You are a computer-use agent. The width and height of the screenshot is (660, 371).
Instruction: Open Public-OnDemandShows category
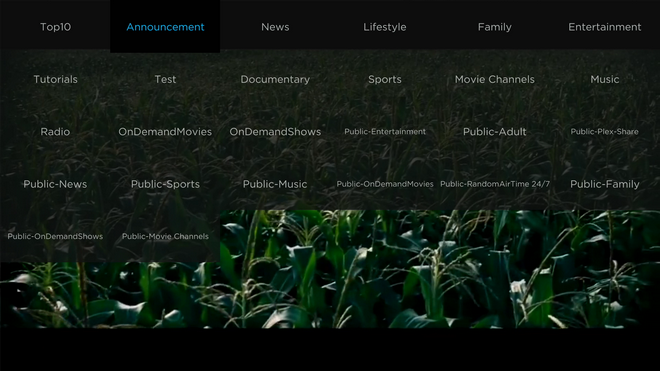55,236
